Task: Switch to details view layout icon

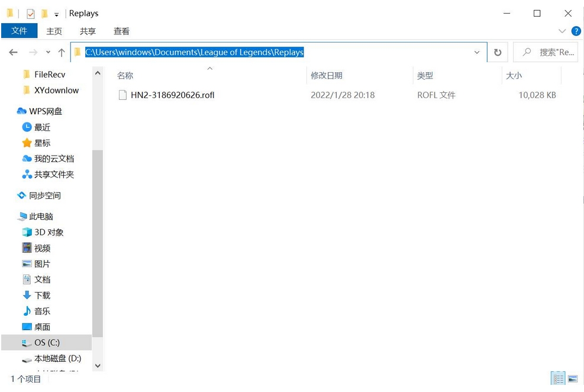Action: (x=557, y=378)
